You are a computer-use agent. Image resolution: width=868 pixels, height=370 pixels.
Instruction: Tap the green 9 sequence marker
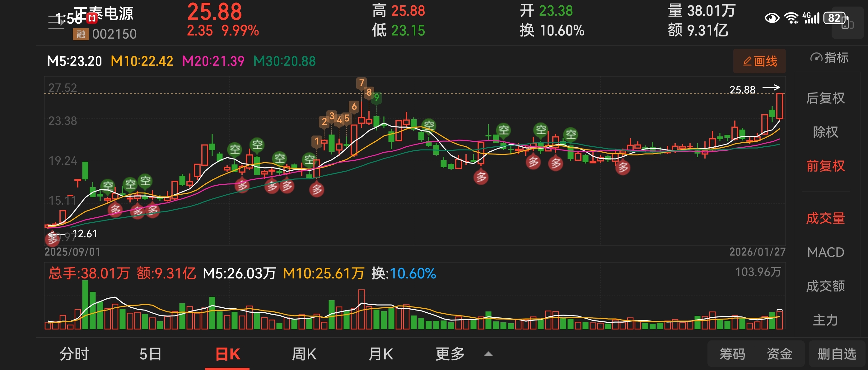(x=376, y=98)
